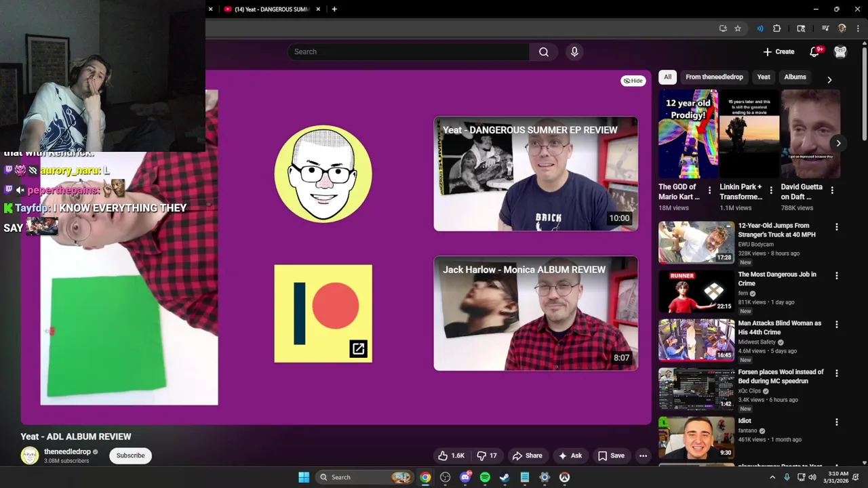Screen dimensions: 868x488
Task: Open more actions menu below video
Action: pos(643,455)
